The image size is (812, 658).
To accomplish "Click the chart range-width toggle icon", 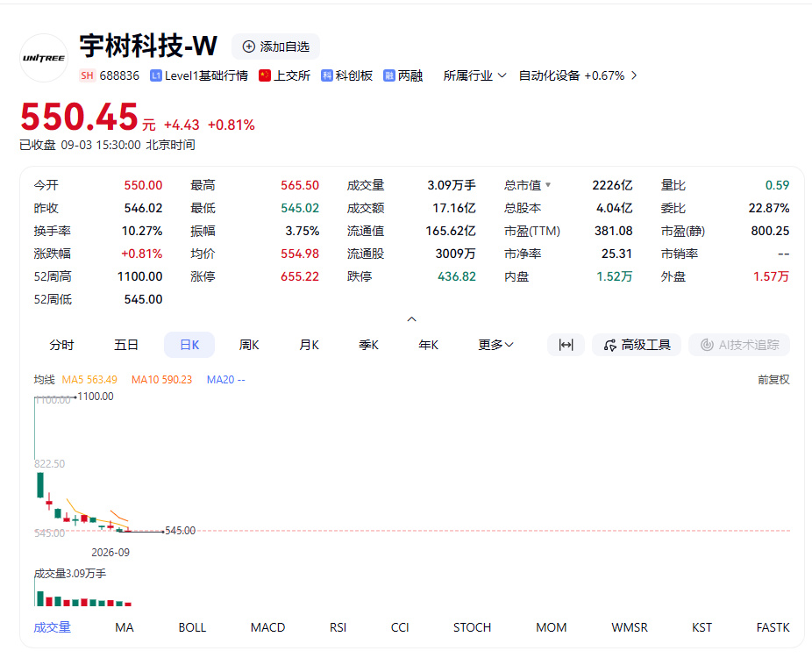I will pyautogui.click(x=566, y=345).
